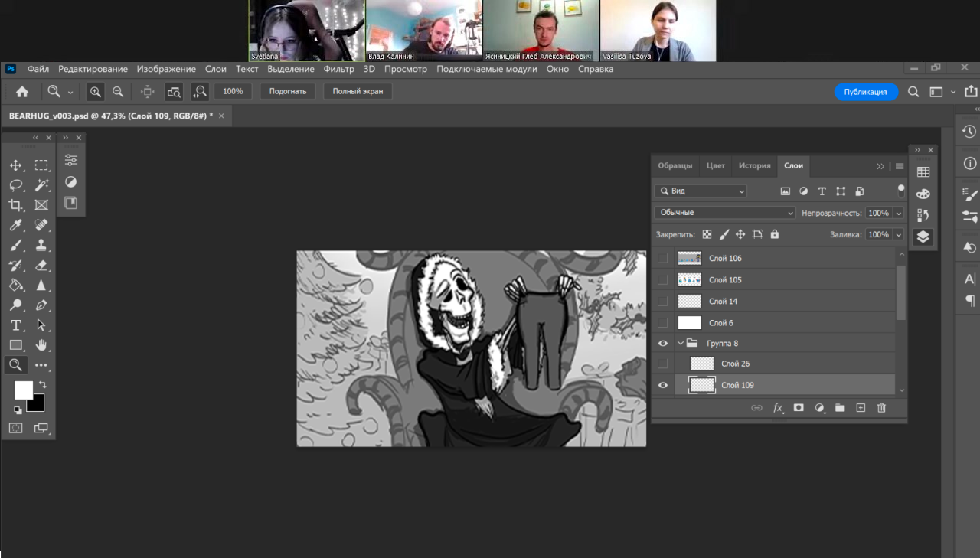Open the Изображение menu
Screen dimensions: 980x558
point(166,69)
